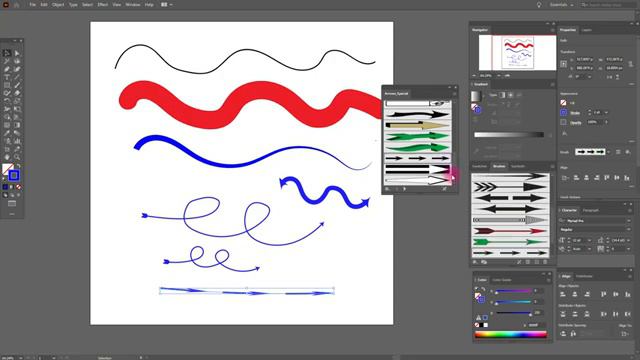Open the Edit Toolbar three-dots button
The width and height of the screenshot is (640, 360).
12,214
